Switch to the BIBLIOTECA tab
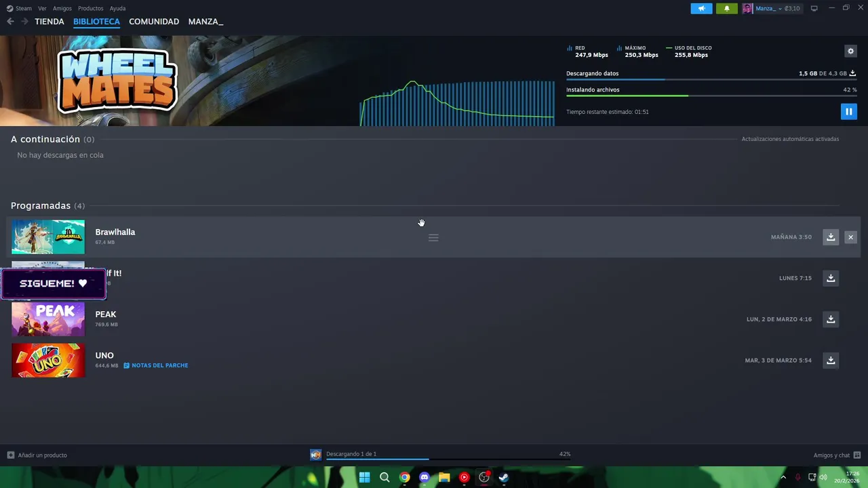Image resolution: width=868 pixels, height=488 pixels. [x=96, y=22]
